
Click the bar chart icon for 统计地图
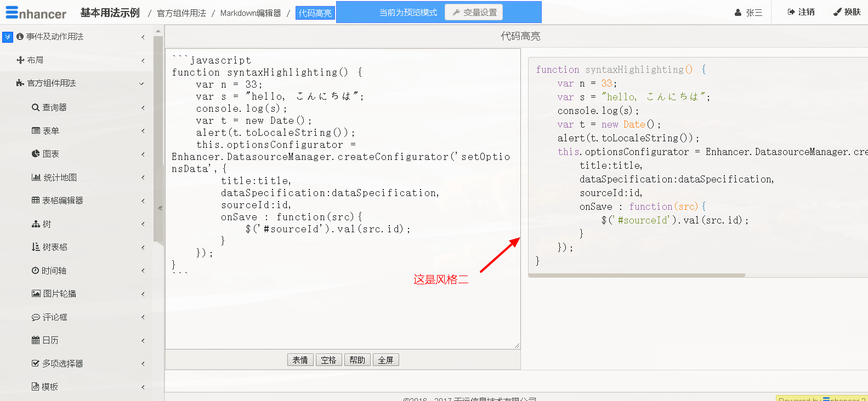pyautogui.click(x=36, y=177)
